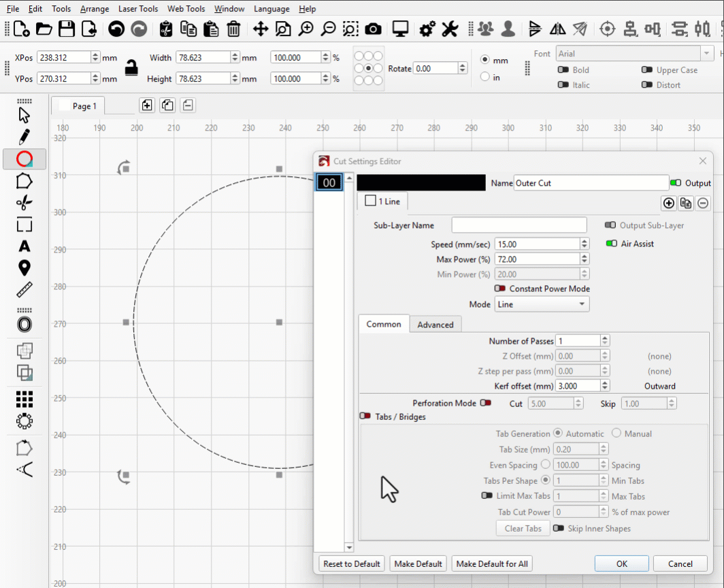The height and width of the screenshot is (588, 724).
Task: Cancel the Cut Settings Editor dialog
Action: pyautogui.click(x=680, y=563)
